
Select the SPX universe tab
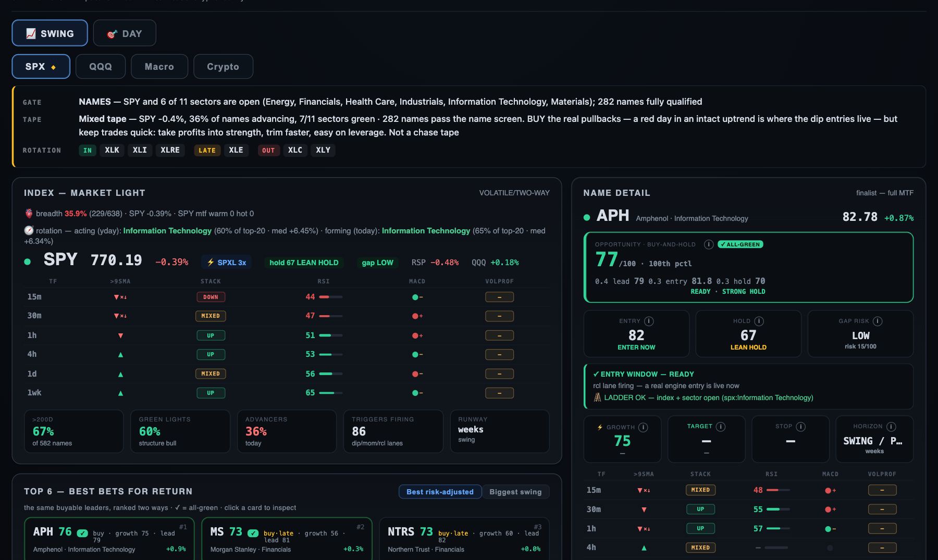click(41, 66)
